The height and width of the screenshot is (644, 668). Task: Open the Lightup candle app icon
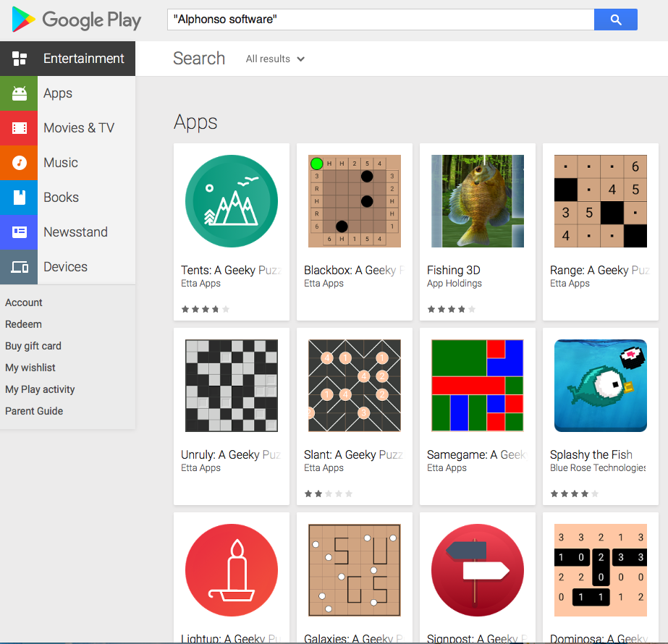(232, 570)
